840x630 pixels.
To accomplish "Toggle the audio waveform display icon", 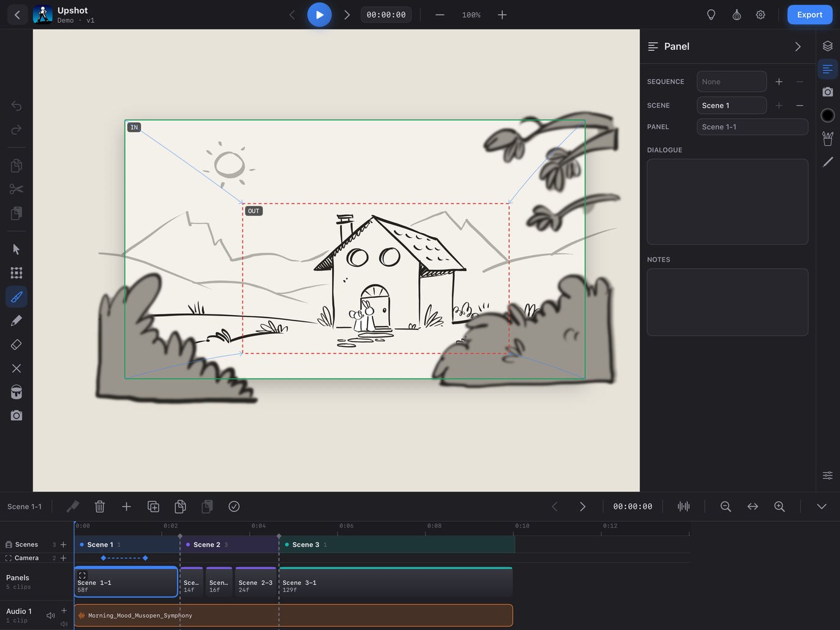I will click(x=684, y=507).
